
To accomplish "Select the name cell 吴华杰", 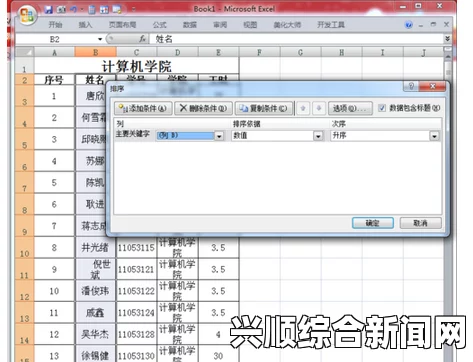I will (x=95, y=334).
